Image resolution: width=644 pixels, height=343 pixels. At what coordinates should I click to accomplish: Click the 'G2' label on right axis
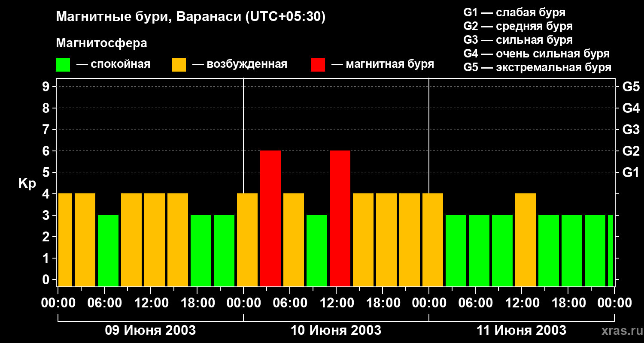pyautogui.click(x=631, y=151)
